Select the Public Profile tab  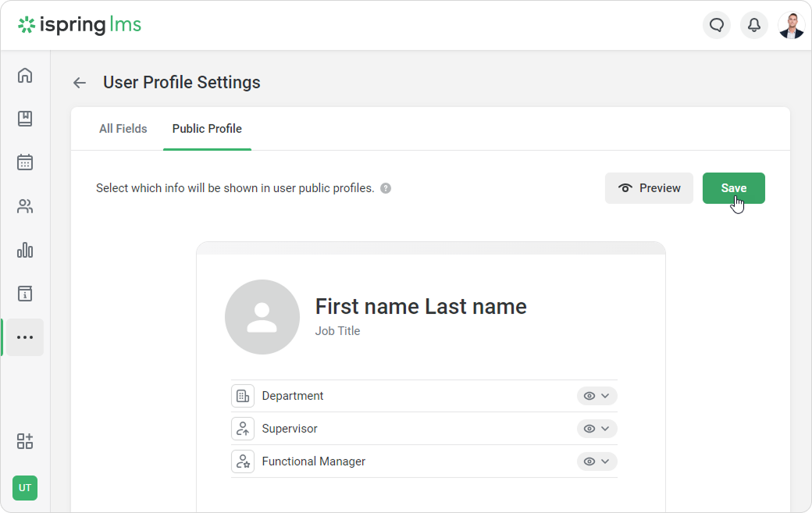[x=207, y=129]
